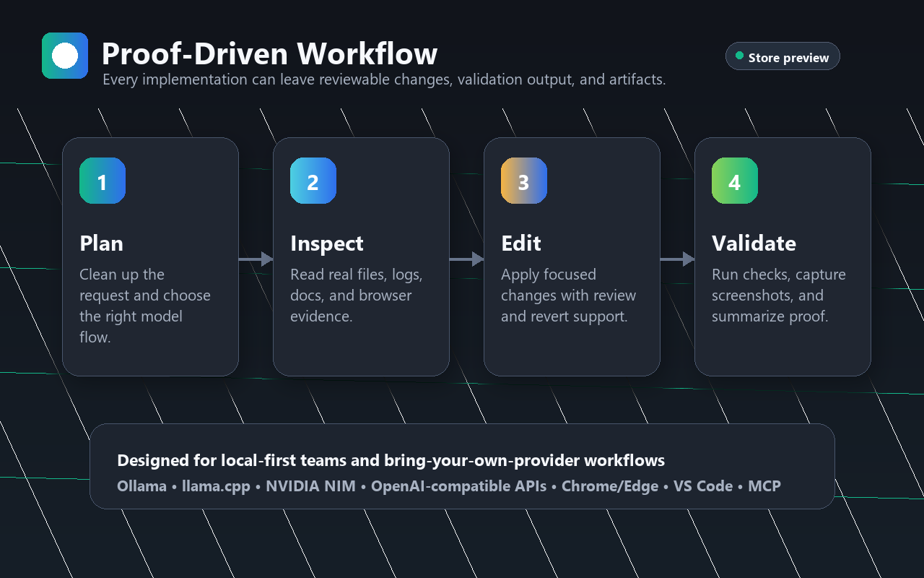924x578 pixels.
Task: Click the Plan card heading
Action: 101,243
